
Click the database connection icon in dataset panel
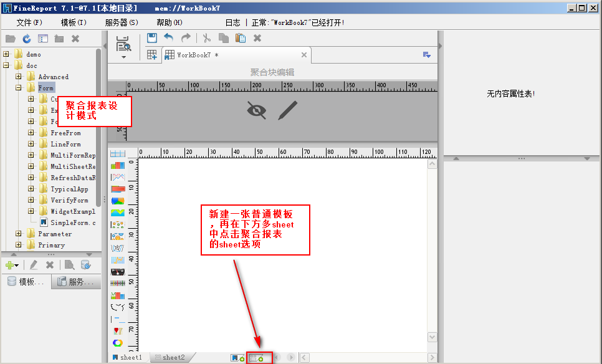(x=85, y=265)
